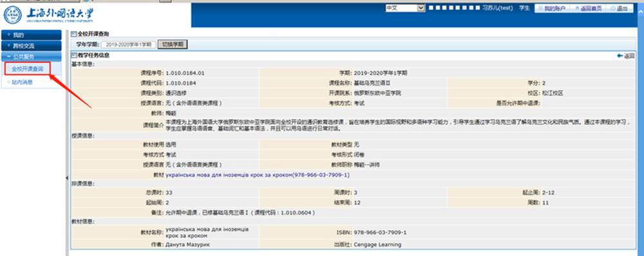The image size is (644, 256).
Task: Click the user name 习苏儿(test)
Action: pyautogui.click(x=497, y=8)
